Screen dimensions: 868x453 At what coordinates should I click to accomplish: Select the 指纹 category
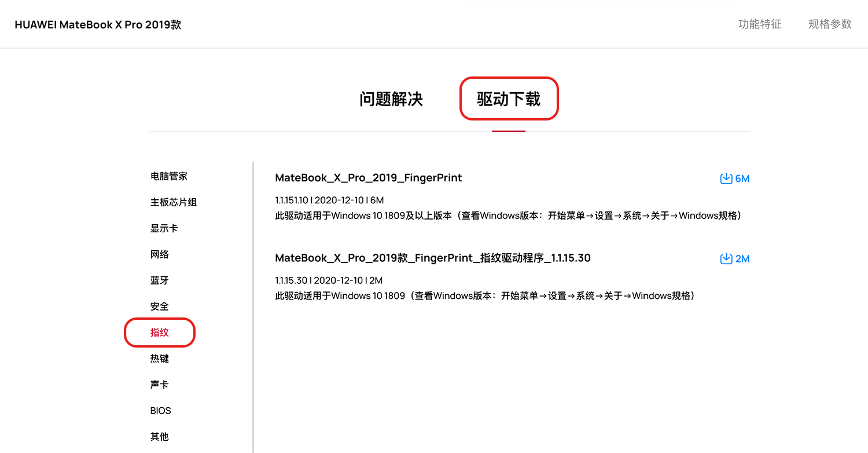(160, 333)
